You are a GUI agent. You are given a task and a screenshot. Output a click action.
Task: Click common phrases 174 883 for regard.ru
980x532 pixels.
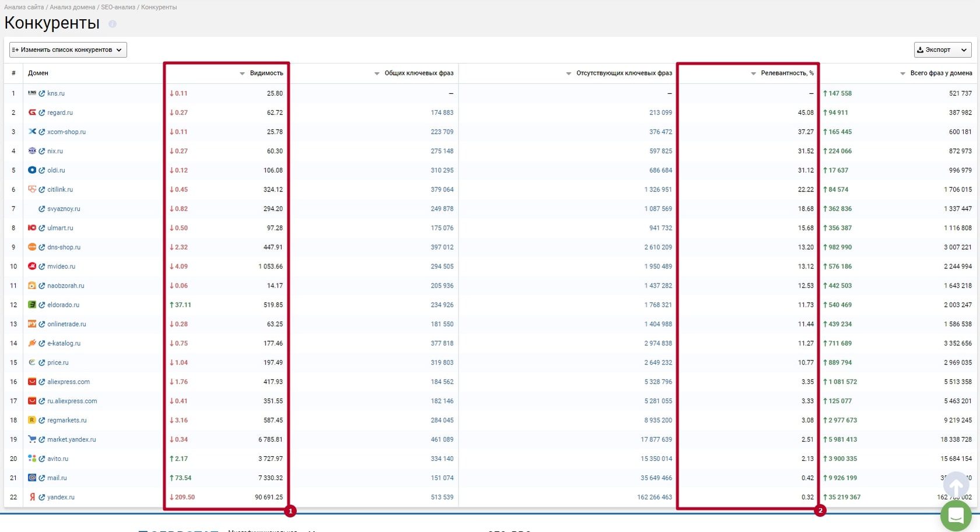click(x=442, y=113)
